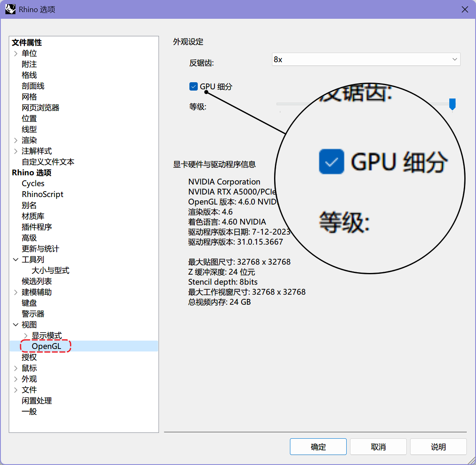The width and height of the screenshot is (476, 465).
Task: Click the 驱动程序版本: 31.0.15.3667 line
Action: pyautogui.click(x=236, y=242)
